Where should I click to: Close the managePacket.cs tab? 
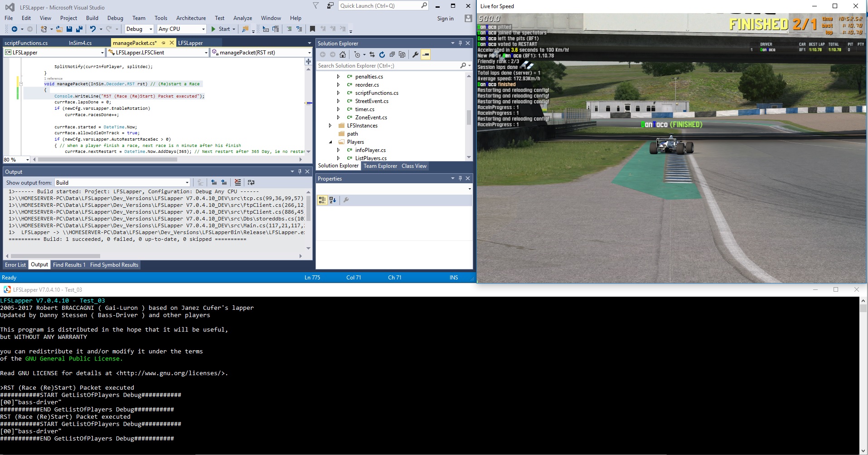pyautogui.click(x=171, y=43)
